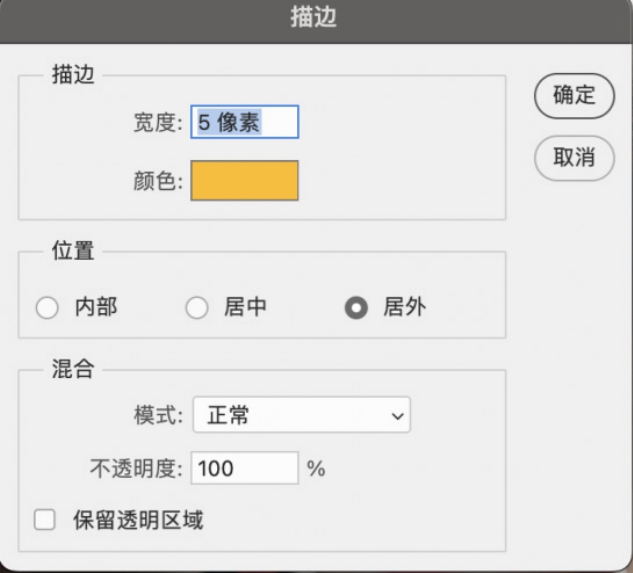Screen dimensions: 633x573
Task: Click the 宽度 width input field
Action: pyautogui.click(x=244, y=122)
